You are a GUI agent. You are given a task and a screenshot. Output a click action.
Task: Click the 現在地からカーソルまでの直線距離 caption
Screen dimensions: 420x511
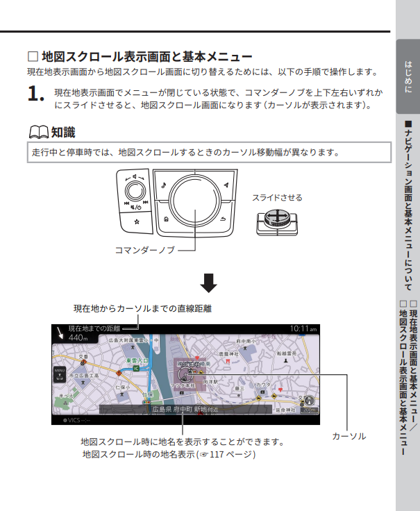(x=142, y=309)
